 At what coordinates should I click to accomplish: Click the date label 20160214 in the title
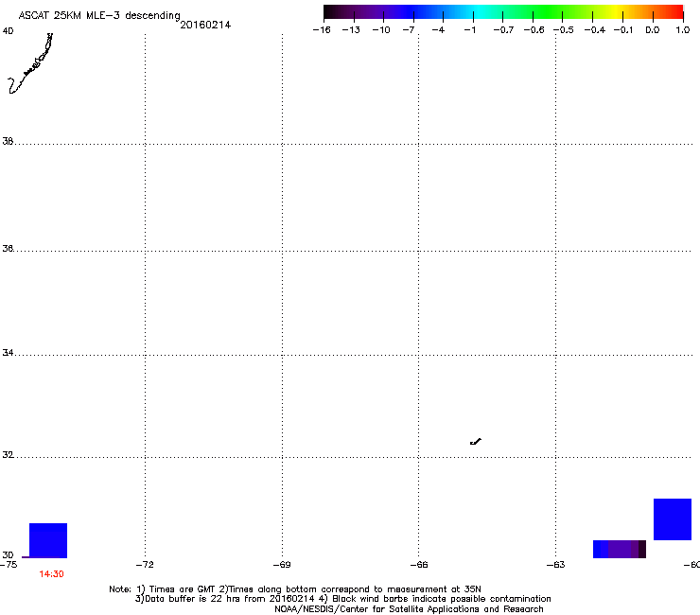coord(205,25)
